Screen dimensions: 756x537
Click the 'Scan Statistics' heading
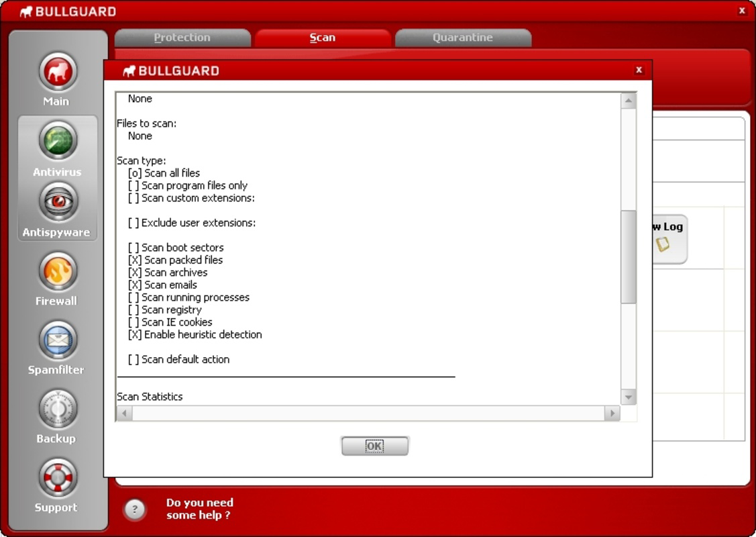pos(150,397)
